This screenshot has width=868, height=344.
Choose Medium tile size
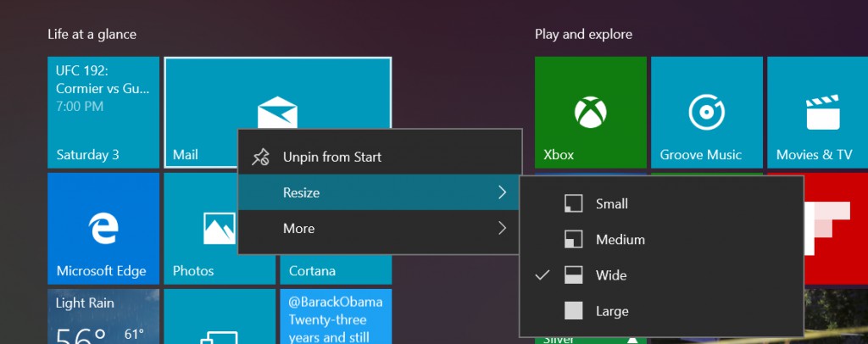point(661,240)
